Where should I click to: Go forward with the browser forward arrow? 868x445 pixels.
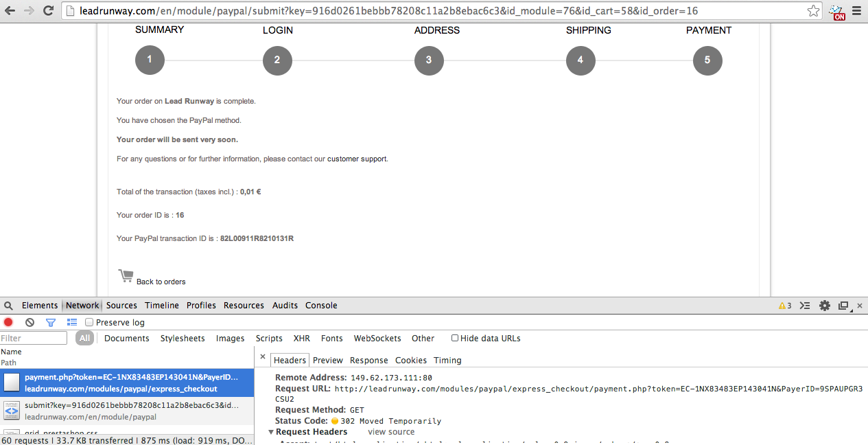click(x=29, y=10)
